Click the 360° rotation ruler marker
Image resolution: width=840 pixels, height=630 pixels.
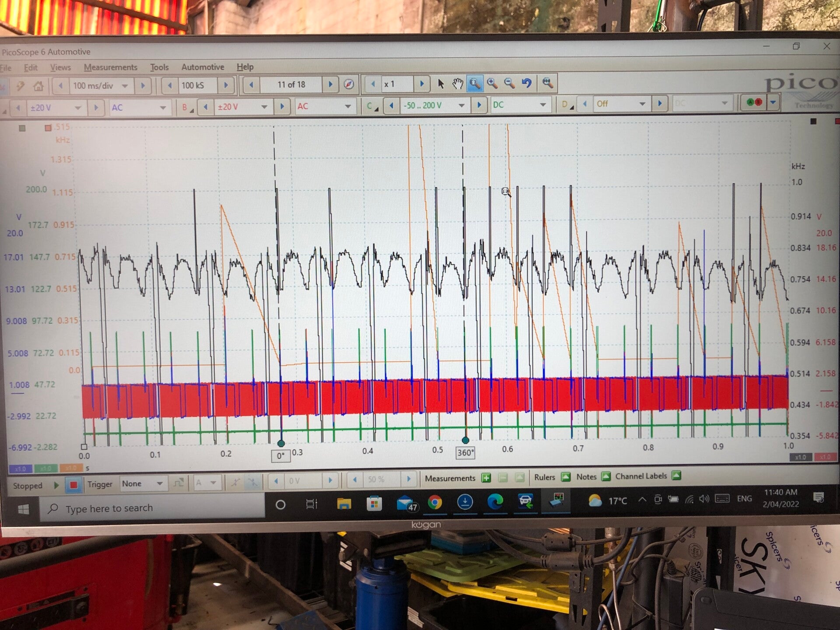point(465,453)
